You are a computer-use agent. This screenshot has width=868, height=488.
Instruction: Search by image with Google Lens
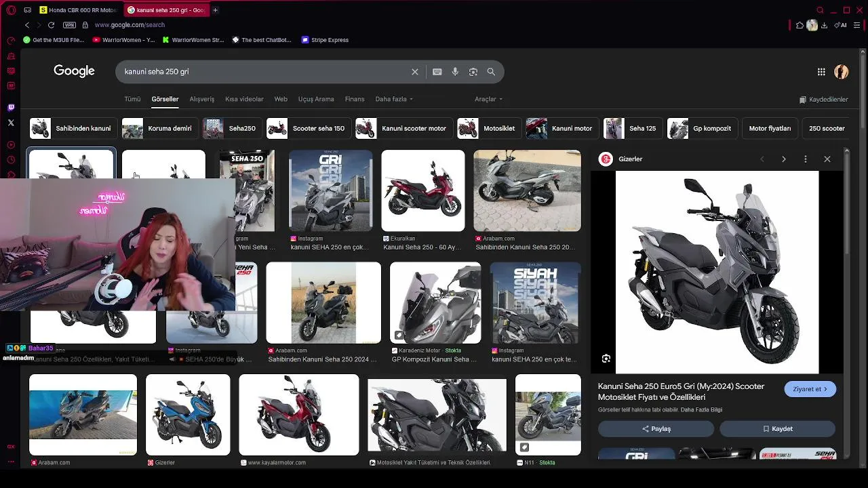473,72
